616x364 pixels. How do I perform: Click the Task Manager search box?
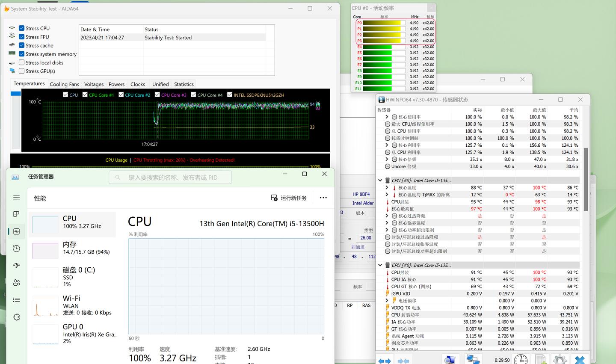click(171, 178)
